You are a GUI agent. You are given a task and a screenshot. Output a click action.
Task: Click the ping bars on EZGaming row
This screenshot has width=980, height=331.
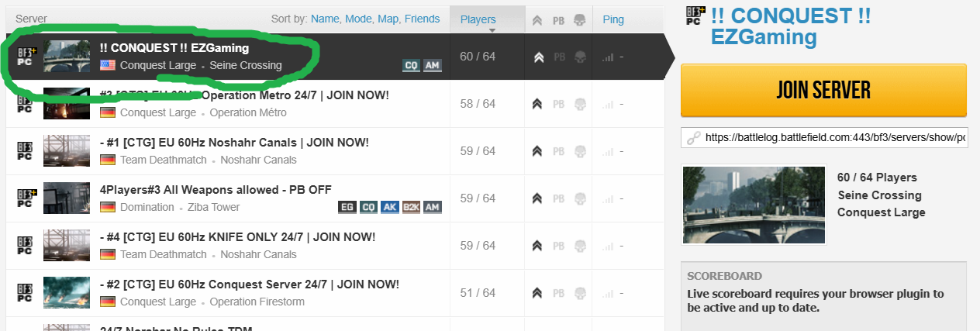[x=609, y=57]
